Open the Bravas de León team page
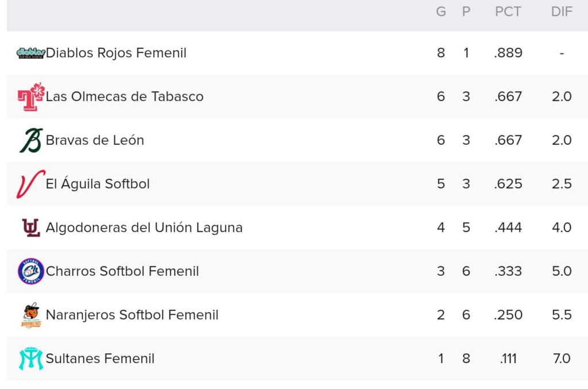This screenshot has height=389, width=588. coord(95,140)
